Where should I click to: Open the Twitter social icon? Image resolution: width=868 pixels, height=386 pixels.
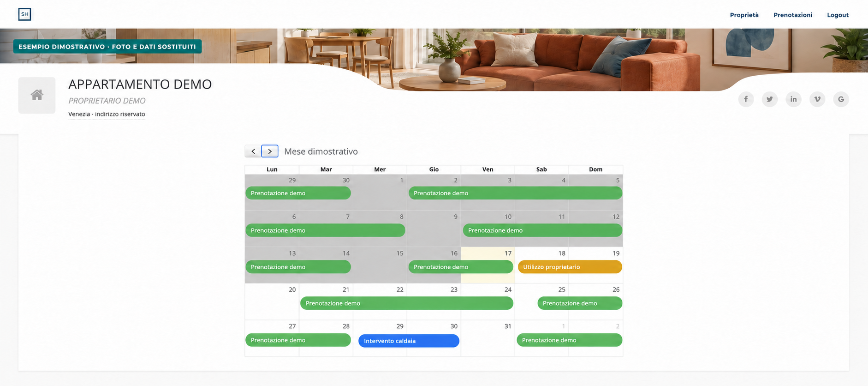click(770, 99)
